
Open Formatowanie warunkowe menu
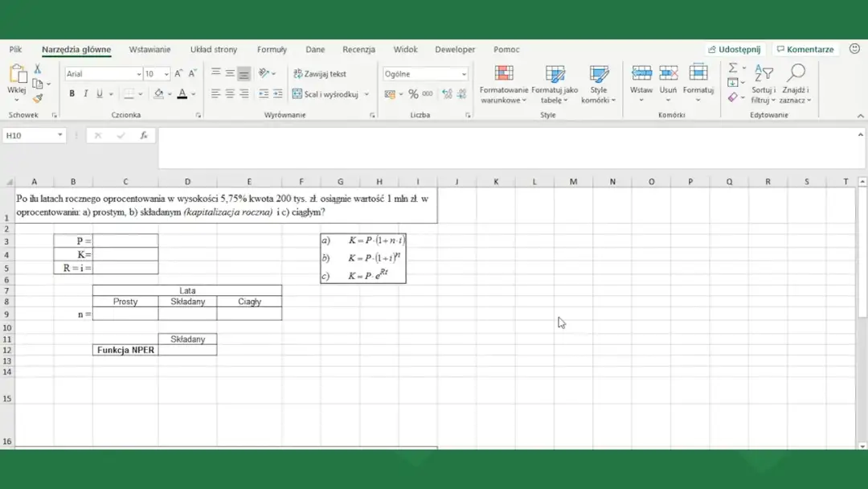pos(504,84)
